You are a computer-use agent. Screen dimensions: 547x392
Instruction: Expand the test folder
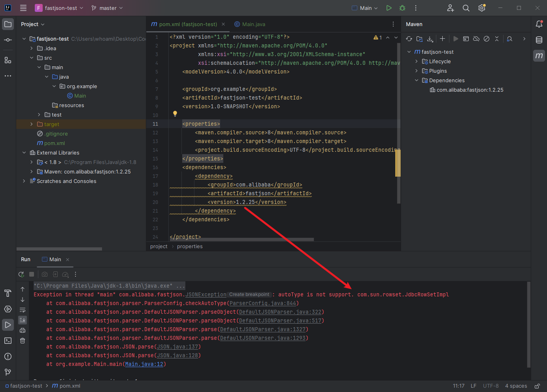[39, 115]
